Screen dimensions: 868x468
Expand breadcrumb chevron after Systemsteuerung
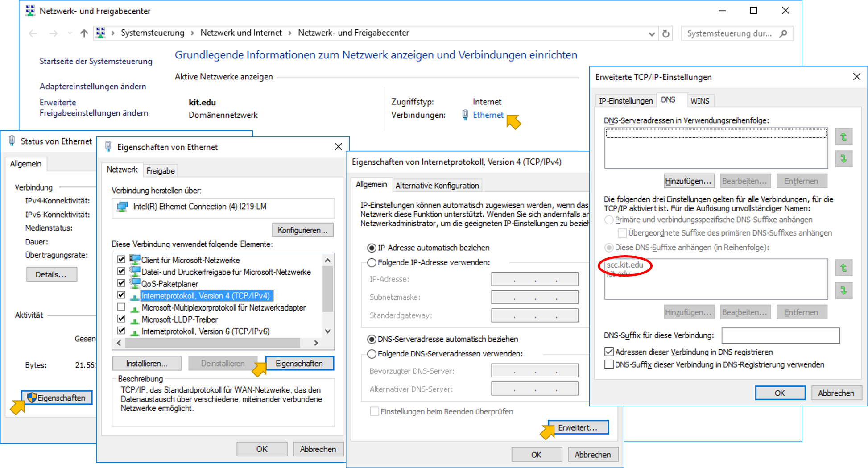point(192,33)
